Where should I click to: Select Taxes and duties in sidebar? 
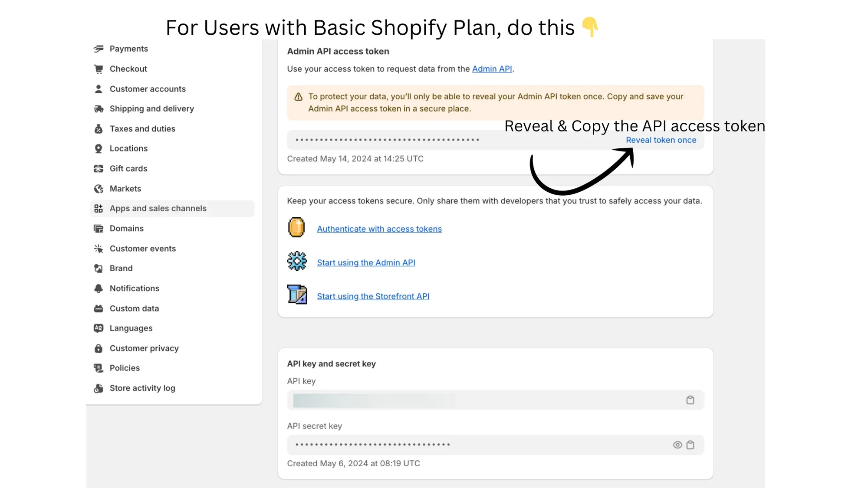tap(142, 128)
